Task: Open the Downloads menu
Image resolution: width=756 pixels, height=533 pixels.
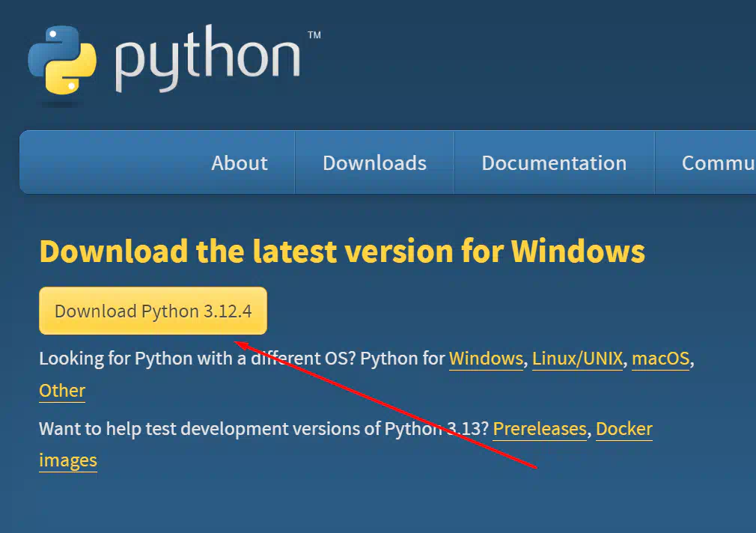Action: pos(374,162)
